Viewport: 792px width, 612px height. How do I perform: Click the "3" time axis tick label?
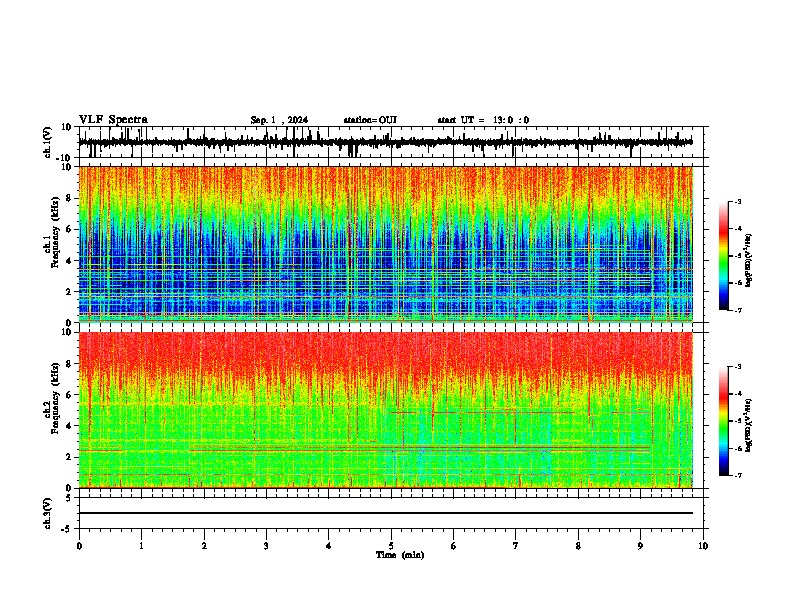coord(266,546)
